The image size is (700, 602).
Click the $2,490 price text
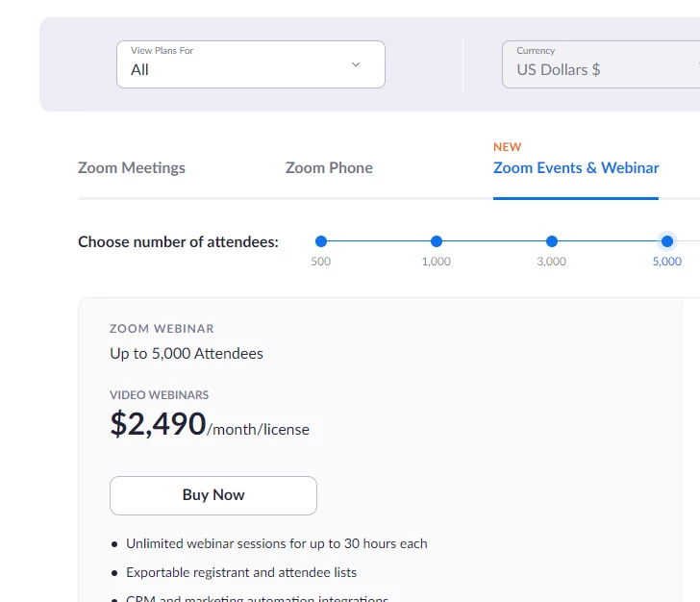[159, 424]
